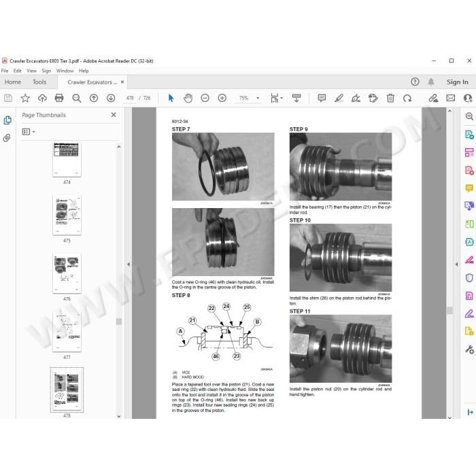Select the Crawler Excavators document tab

click(92, 82)
